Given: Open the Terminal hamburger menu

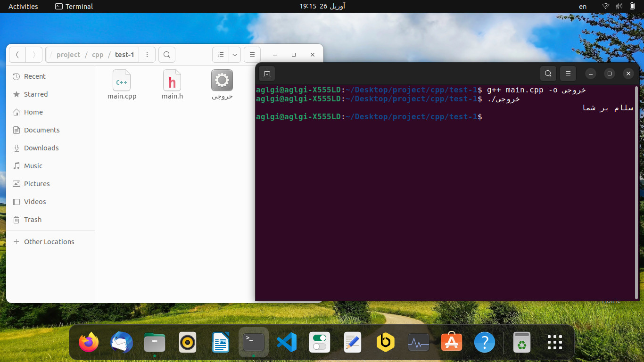Looking at the screenshot, I should (x=568, y=74).
